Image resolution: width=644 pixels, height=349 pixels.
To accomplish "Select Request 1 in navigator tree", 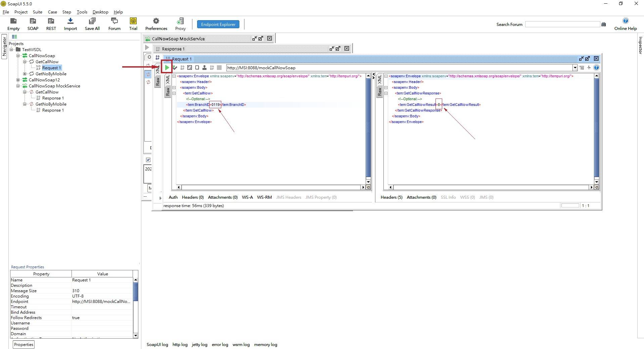I will (51, 68).
